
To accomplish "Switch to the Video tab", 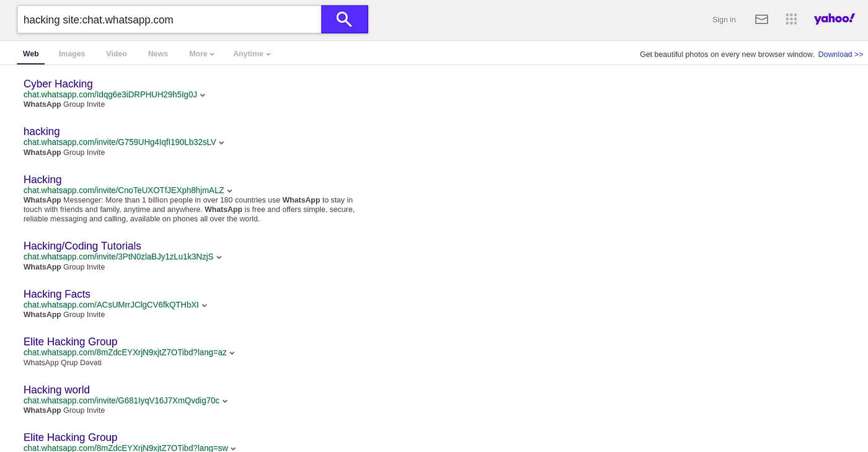I will (117, 54).
